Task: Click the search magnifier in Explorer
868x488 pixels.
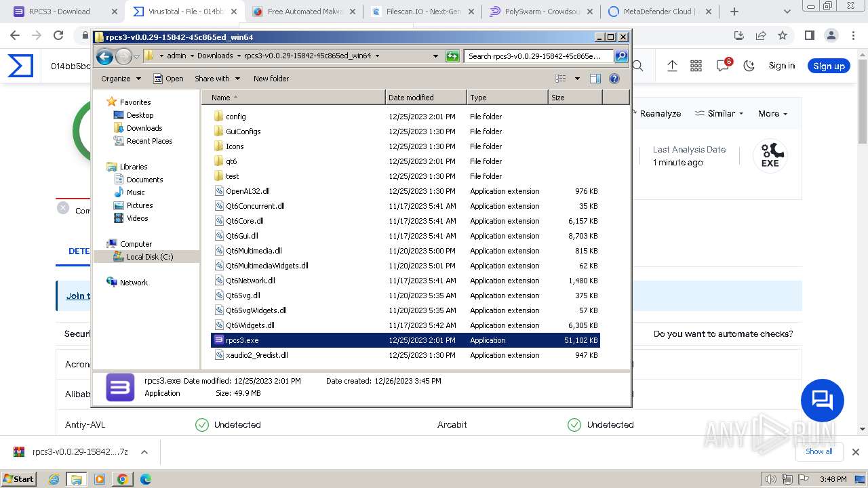Action: (x=620, y=56)
